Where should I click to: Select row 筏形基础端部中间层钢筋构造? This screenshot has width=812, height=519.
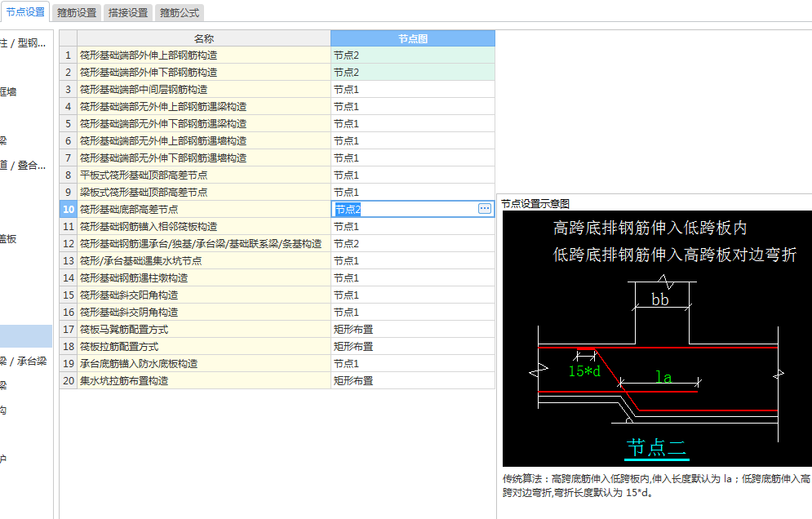click(x=204, y=90)
